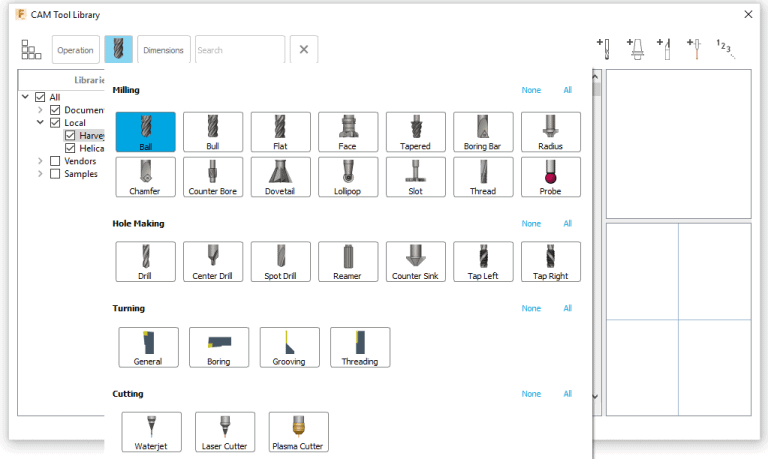Pick the Lollipop mill tool type
This screenshot has height=459, width=768.
pos(348,177)
